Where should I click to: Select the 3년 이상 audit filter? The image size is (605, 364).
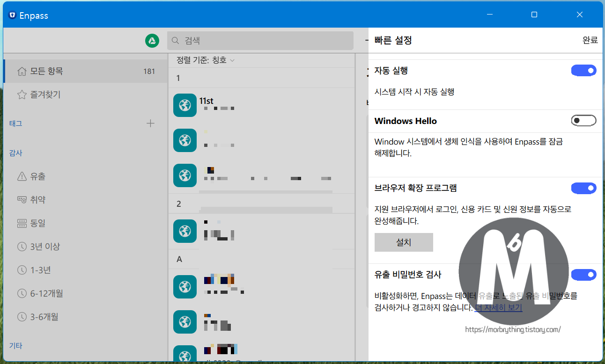pyautogui.click(x=85, y=247)
